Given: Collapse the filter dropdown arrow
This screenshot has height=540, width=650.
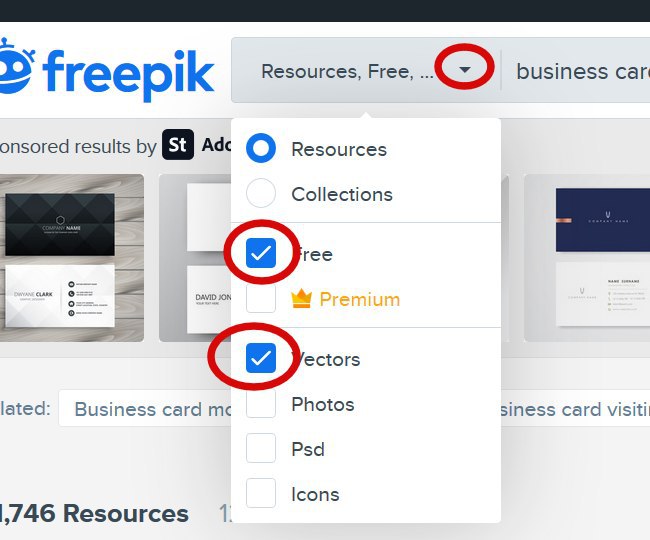Looking at the screenshot, I should tap(465, 70).
